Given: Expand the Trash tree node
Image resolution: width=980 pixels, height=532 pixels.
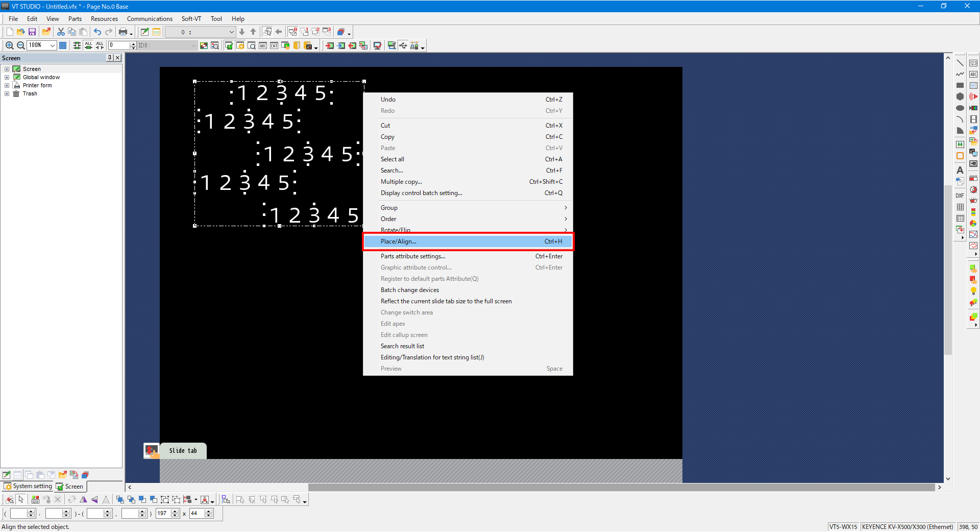Looking at the screenshot, I should [x=7, y=93].
